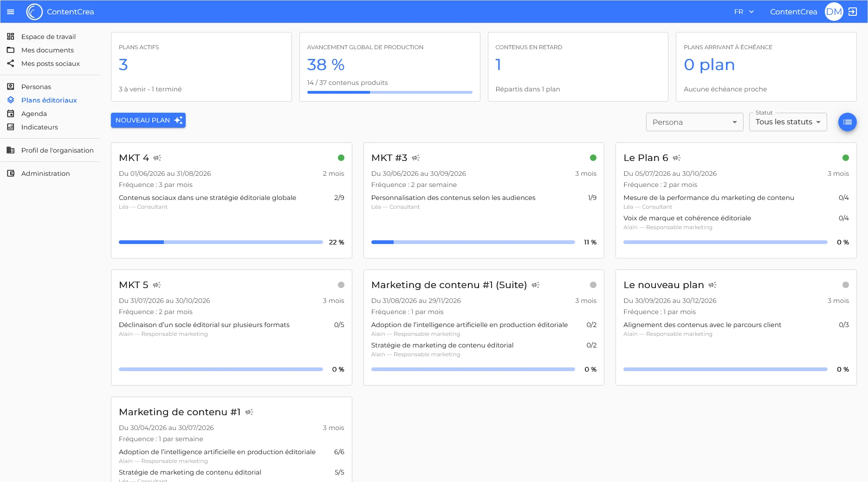Open the MKT 5 plan title
Viewport: 868px width, 482px height.
(x=134, y=285)
